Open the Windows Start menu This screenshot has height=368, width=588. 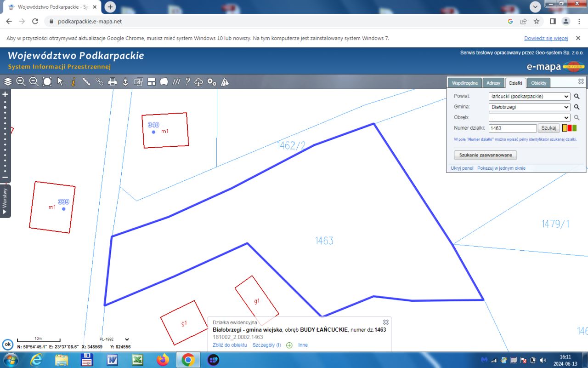pyautogui.click(x=11, y=360)
